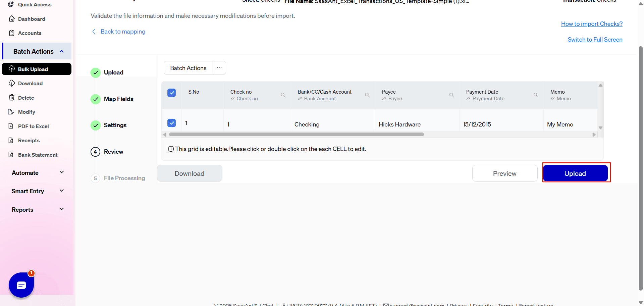
Task: Click the page vertical scrollbar
Action: 641,168
